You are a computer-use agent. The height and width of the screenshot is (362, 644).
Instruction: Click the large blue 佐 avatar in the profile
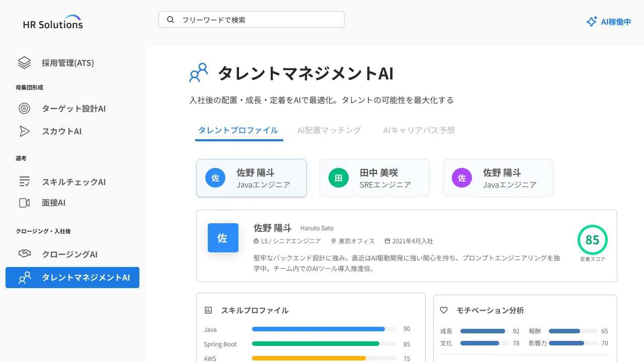click(223, 238)
